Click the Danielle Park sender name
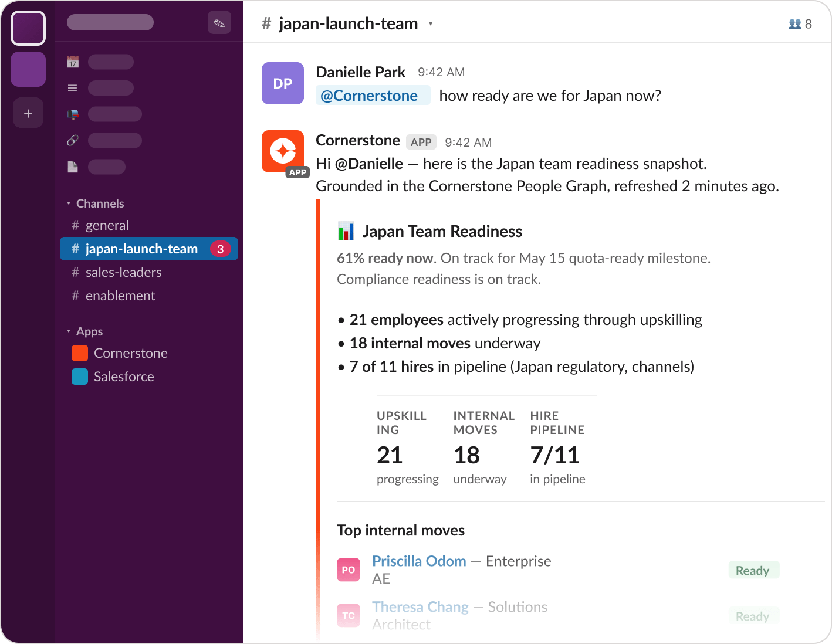Screen dimensions: 832x644 (361, 72)
